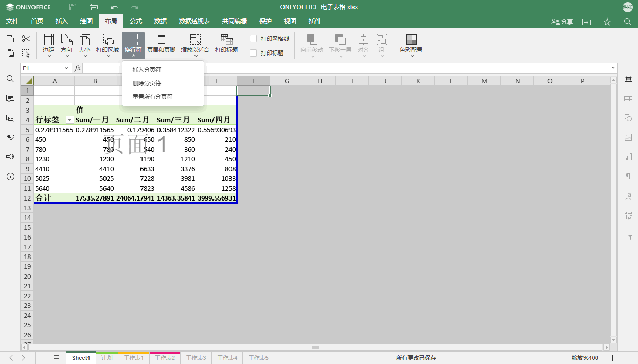The height and width of the screenshot is (364, 638).
Task: Collapse the 换行符 page breaks dropdown
Action: (133, 45)
